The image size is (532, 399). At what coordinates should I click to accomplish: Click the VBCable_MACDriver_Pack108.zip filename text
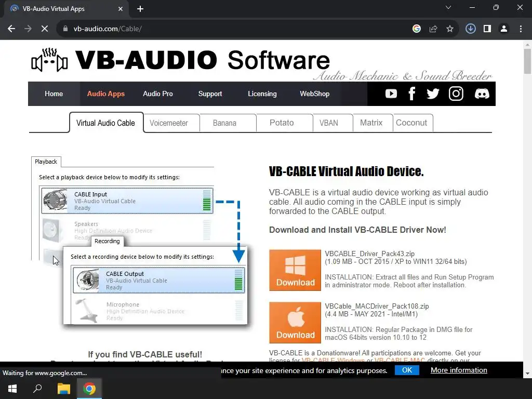(377, 306)
